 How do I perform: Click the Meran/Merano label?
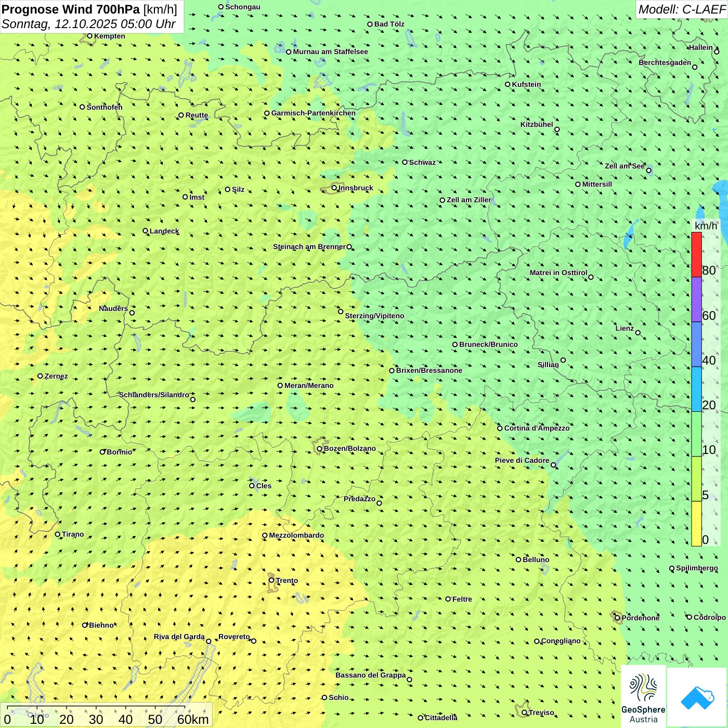click(x=309, y=385)
